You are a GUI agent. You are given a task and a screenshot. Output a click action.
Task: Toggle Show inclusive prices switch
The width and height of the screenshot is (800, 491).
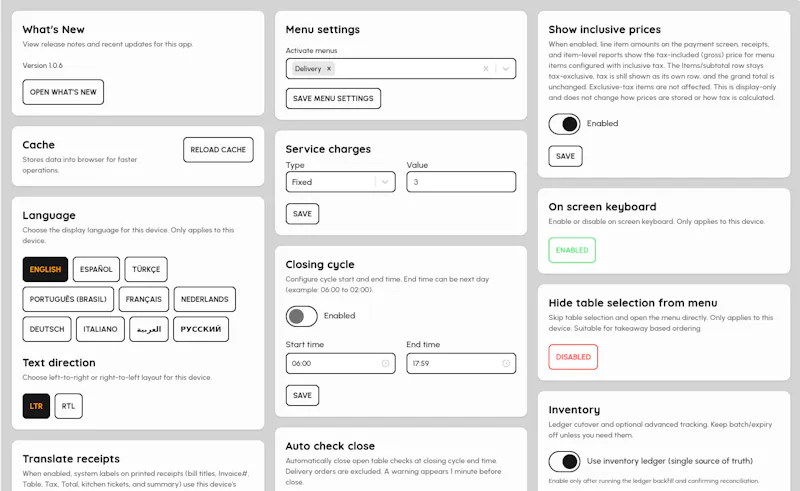tap(564, 124)
